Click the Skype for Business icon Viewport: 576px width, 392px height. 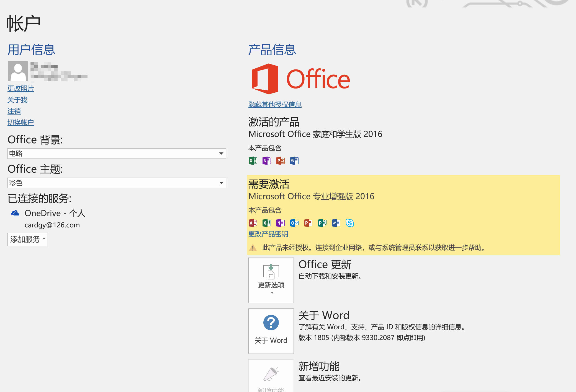350,223
